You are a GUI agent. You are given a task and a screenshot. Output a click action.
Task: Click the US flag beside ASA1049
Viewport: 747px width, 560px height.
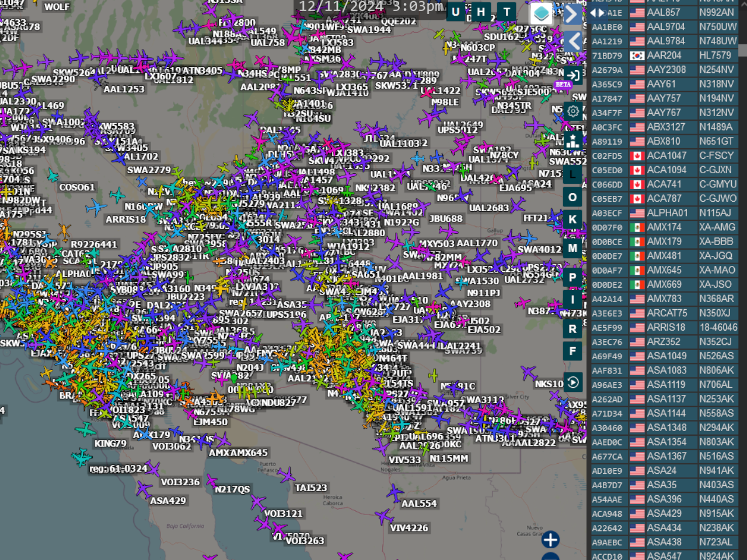(x=637, y=356)
